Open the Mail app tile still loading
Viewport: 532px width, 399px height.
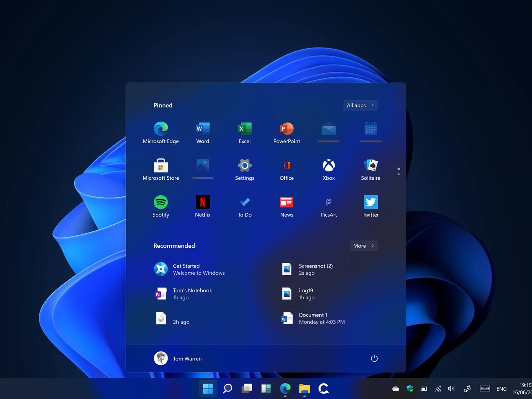329,132
